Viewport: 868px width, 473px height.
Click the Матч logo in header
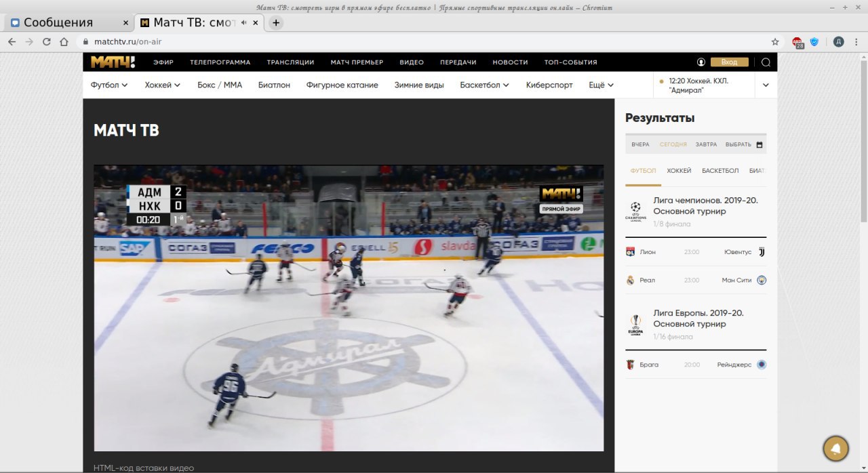click(113, 62)
